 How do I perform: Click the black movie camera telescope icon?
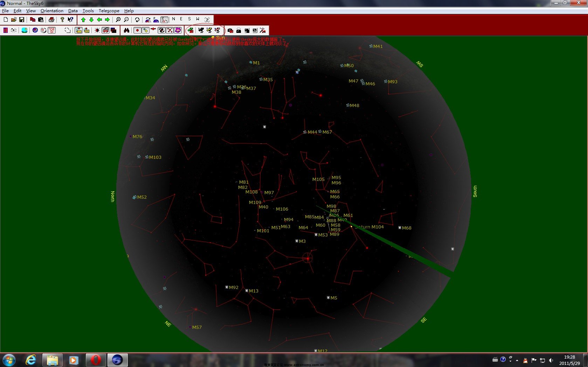click(x=201, y=30)
